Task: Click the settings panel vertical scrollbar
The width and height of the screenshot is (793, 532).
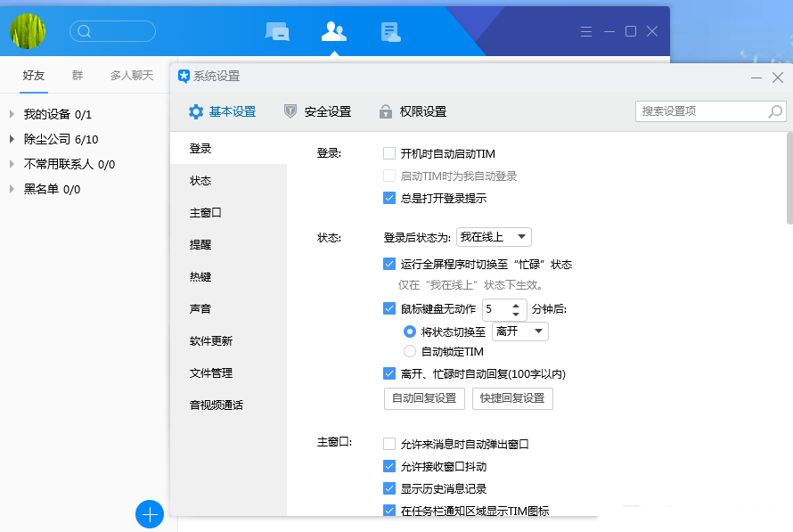Action: click(789, 178)
